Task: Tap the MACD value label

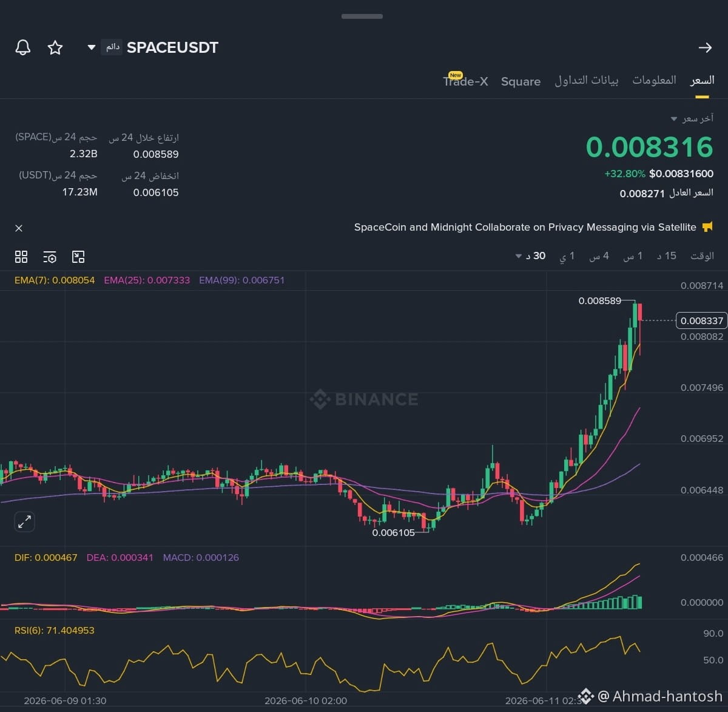Action: tap(201, 557)
